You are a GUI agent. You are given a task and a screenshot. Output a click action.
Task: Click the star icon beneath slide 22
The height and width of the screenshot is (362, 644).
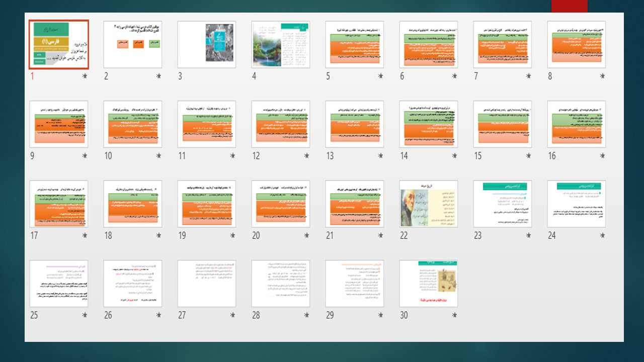pyautogui.click(x=454, y=235)
